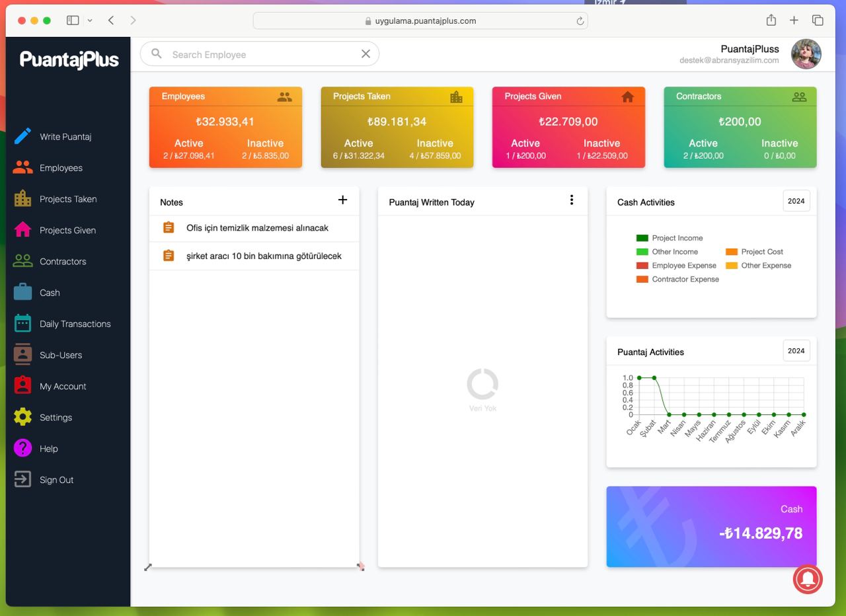Click Şubat data point on chart
This screenshot has width=846, height=616.
coord(654,378)
